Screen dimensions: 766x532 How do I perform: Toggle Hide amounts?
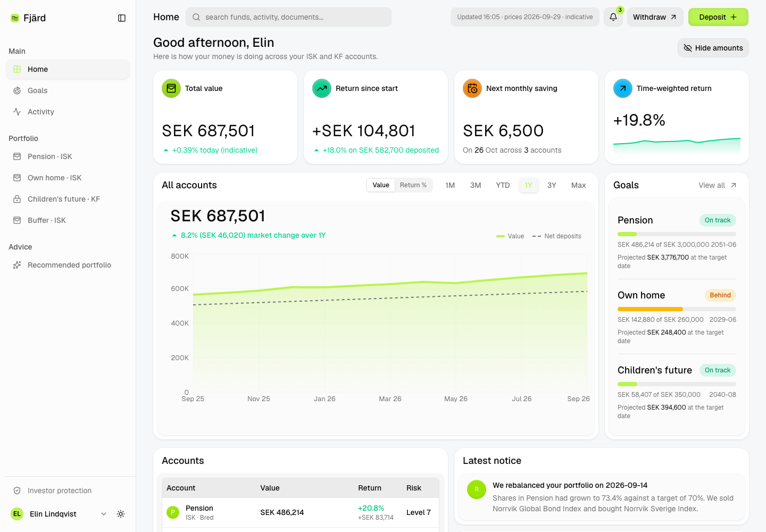click(x=713, y=48)
